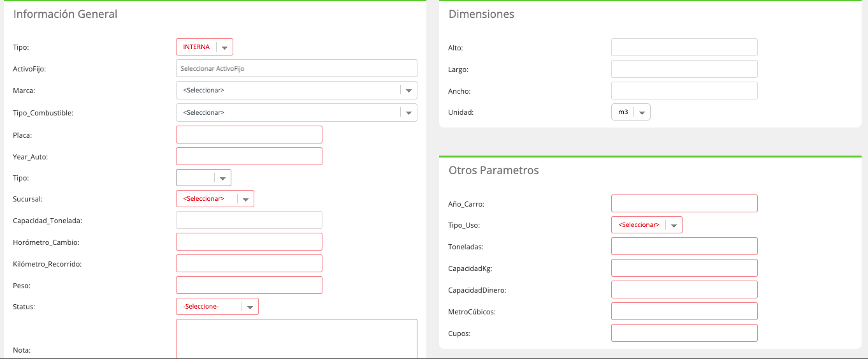Click inside the Nota text area
This screenshot has height=359, width=868.
(296, 339)
